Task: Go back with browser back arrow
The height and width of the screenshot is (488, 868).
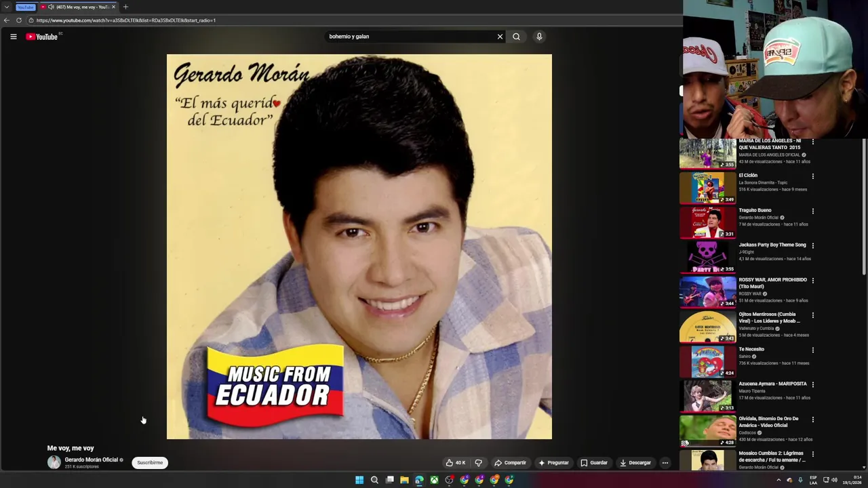Action: pos(7,20)
